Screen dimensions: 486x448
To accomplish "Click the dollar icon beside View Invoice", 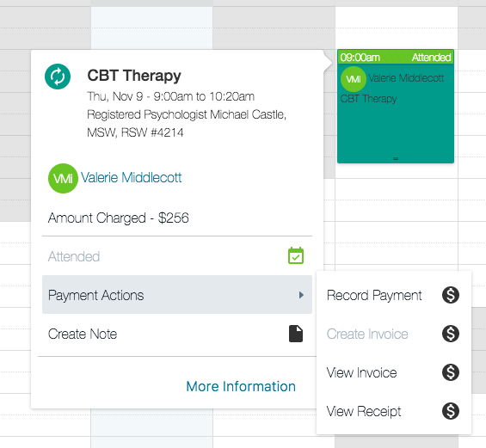I will pyautogui.click(x=451, y=372).
